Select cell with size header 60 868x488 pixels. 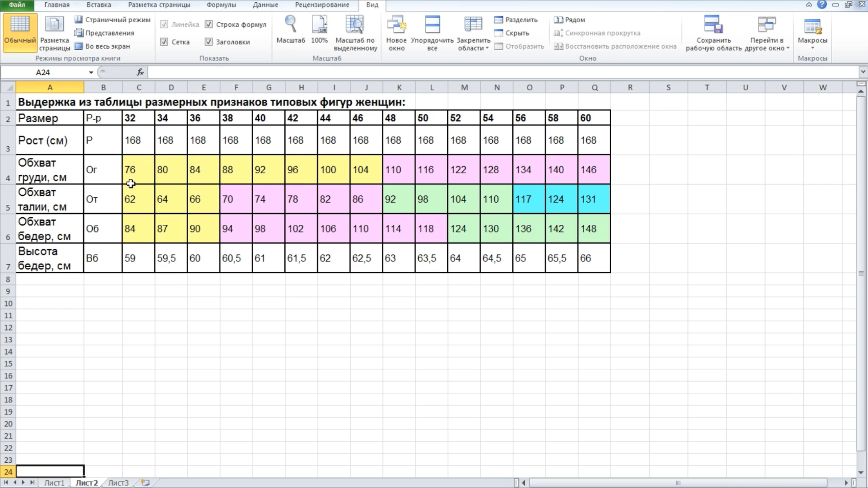(594, 118)
